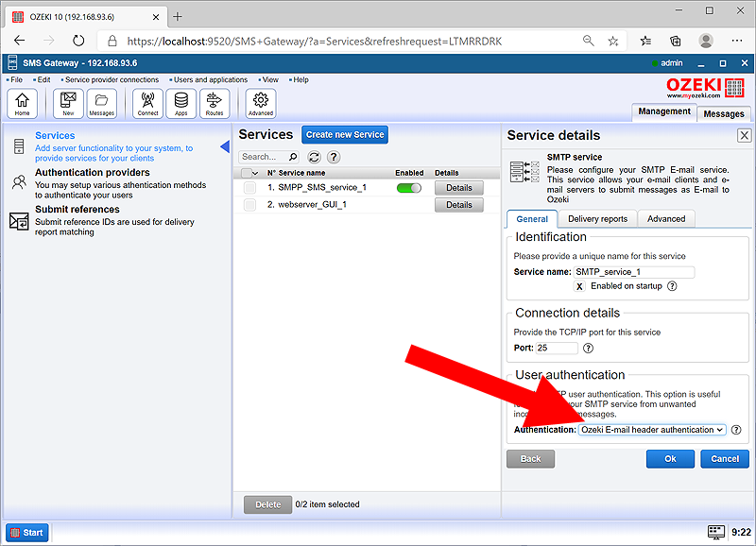
Task: Open the Apps database toolbar icon
Action: pos(180,103)
